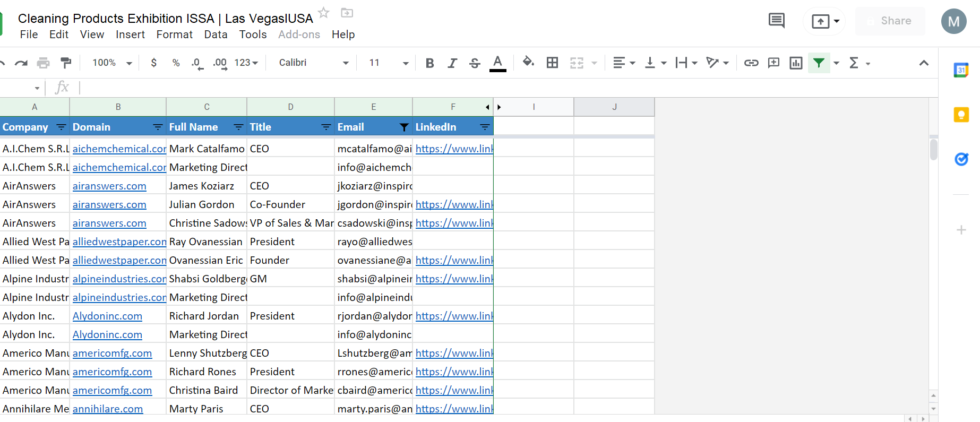This screenshot has width=980, height=422.
Task: Click the insert chart icon
Action: coord(796,63)
